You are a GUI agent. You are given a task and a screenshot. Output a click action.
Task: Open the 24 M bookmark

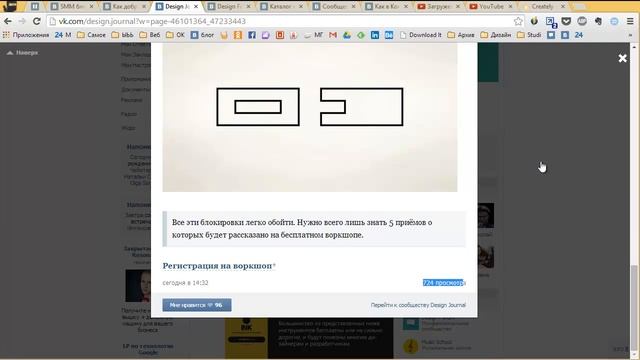click(63, 35)
